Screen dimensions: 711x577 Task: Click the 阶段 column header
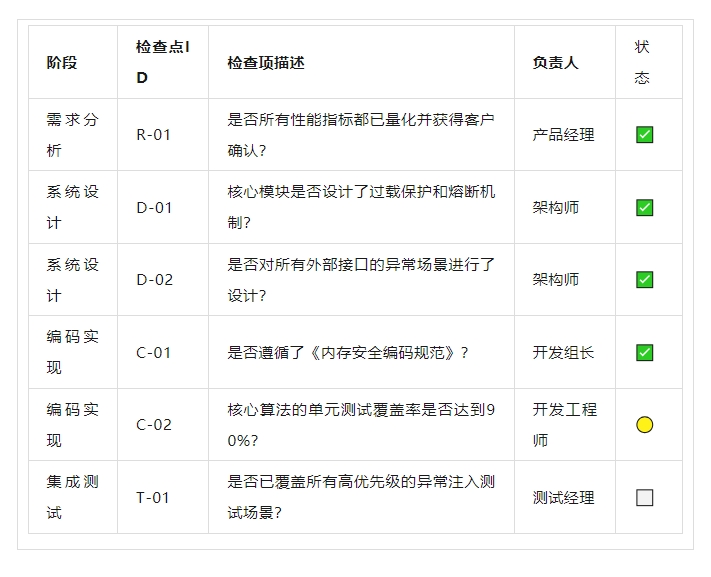(62, 62)
